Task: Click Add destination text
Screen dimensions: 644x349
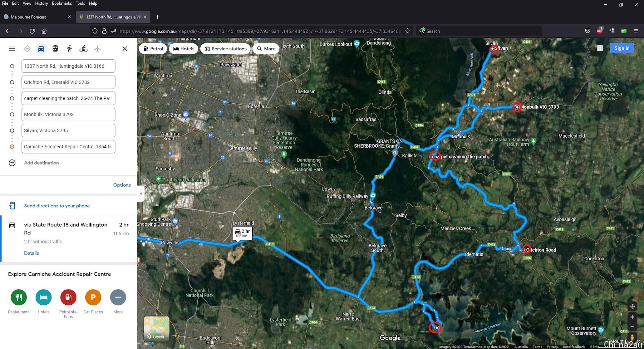Action: pos(41,163)
